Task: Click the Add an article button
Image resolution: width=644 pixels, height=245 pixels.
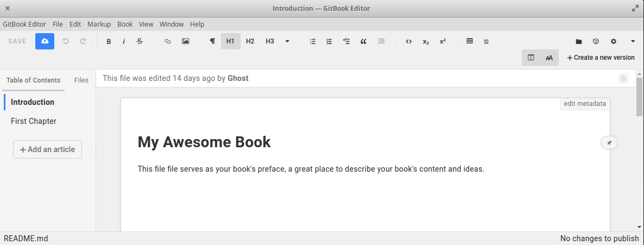Action: point(47,149)
